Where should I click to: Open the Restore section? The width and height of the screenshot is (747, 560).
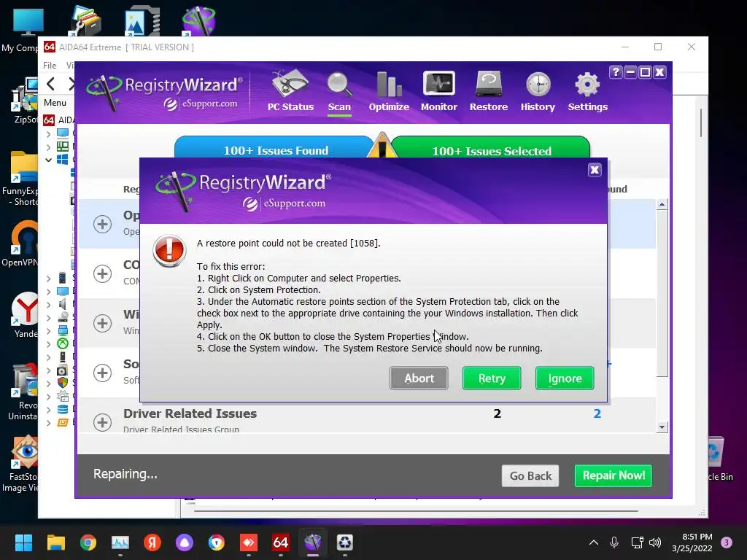coord(488,91)
